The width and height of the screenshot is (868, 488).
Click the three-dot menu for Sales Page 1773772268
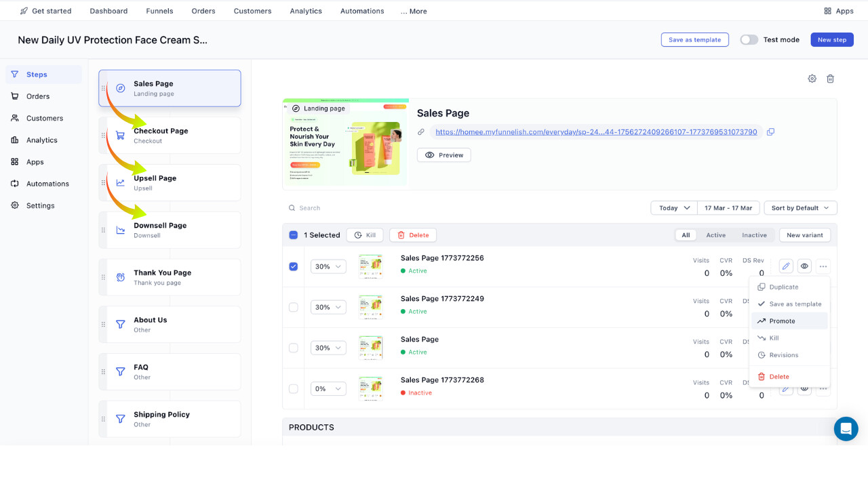(x=823, y=389)
